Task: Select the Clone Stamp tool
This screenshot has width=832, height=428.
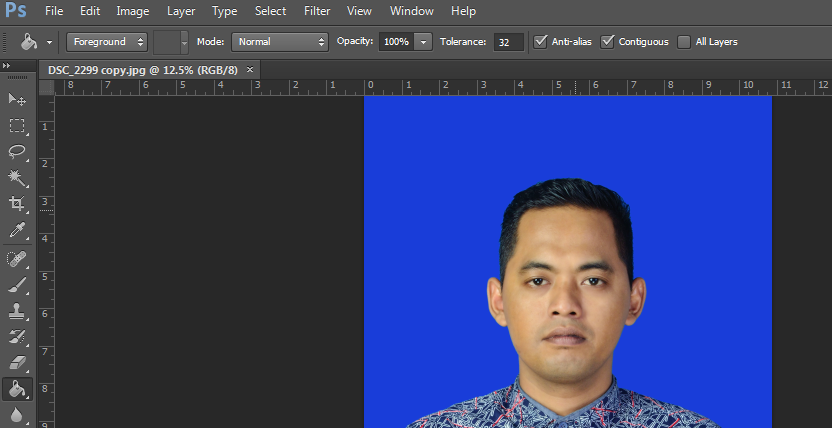Action: click(x=17, y=311)
